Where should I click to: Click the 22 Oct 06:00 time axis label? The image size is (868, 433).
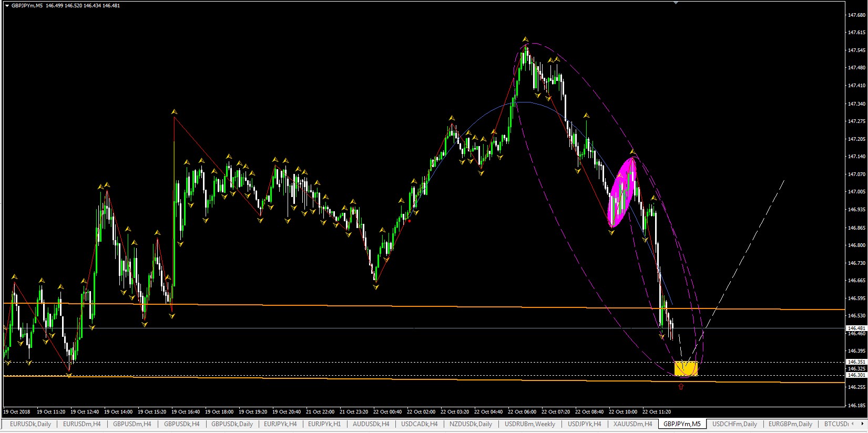[522, 412]
